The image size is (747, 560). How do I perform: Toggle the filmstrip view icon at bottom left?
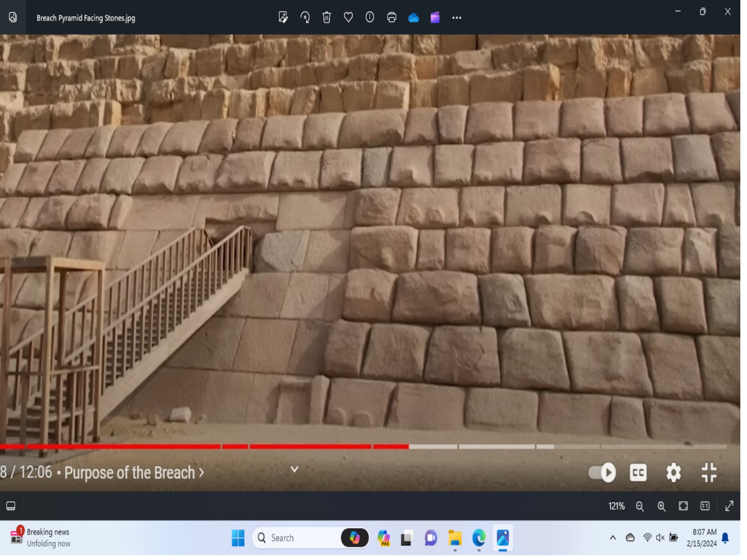pyautogui.click(x=11, y=510)
